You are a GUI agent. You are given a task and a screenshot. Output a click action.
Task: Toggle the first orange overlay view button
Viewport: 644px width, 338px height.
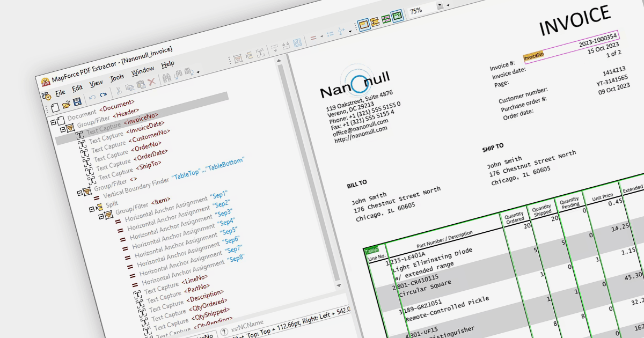coord(364,25)
